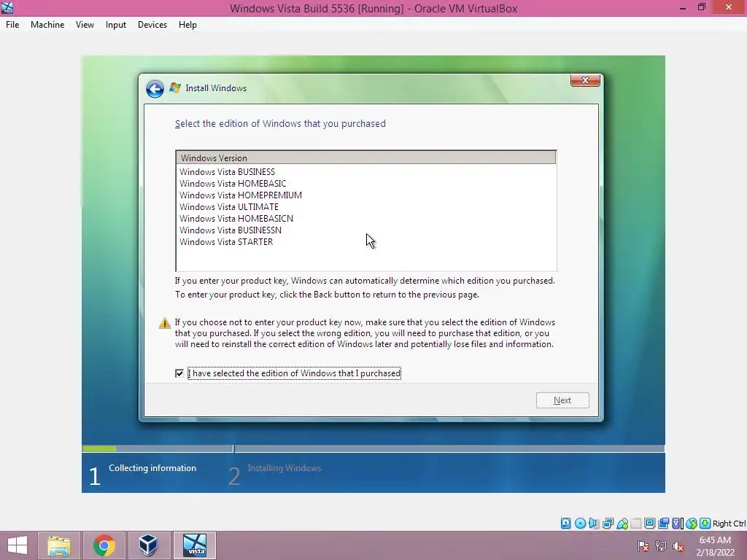Click the USB devices status icon
Image resolution: width=747 pixels, height=560 pixels.
622,524
